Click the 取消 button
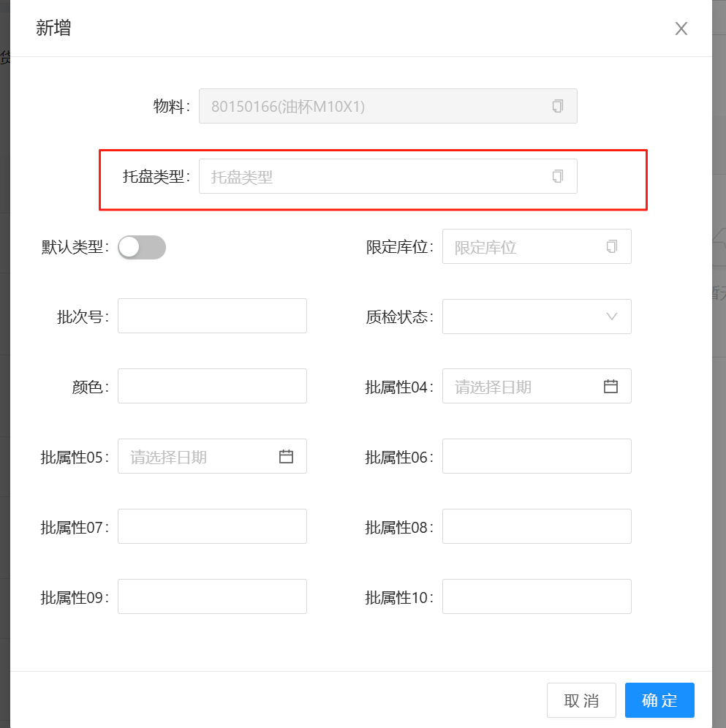The width and height of the screenshot is (726, 728). click(x=581, y=700)
